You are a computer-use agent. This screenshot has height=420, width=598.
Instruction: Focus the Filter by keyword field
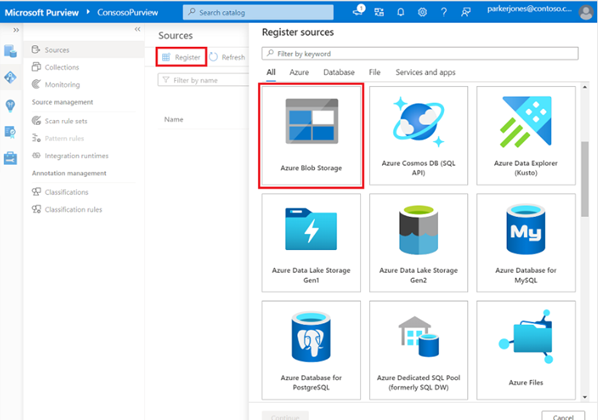tap(420, 53)
